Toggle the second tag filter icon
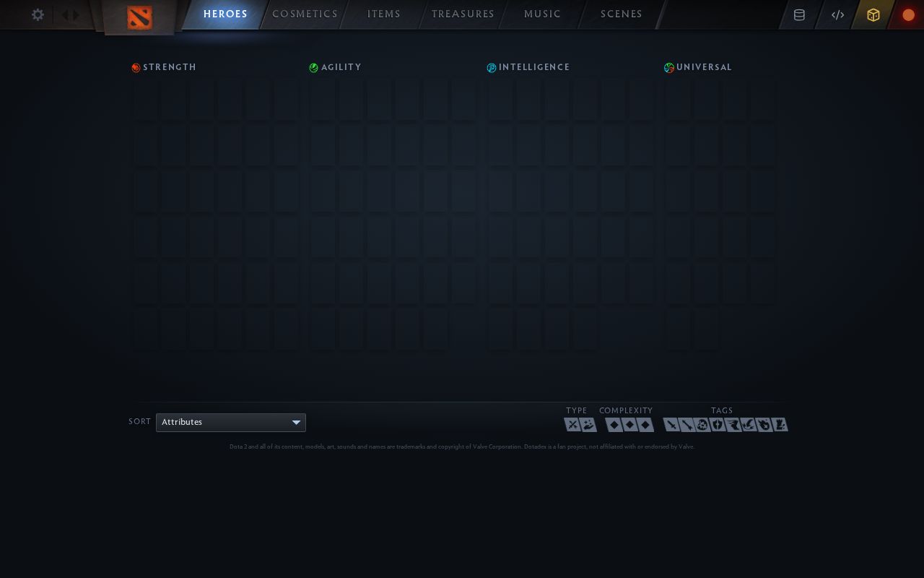924x578 pixels. click(x=687, y=425)
